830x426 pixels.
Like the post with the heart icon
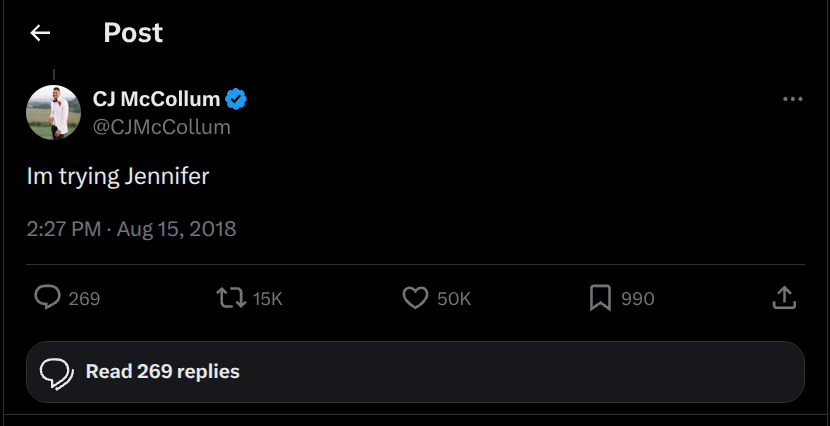point(415,298)
